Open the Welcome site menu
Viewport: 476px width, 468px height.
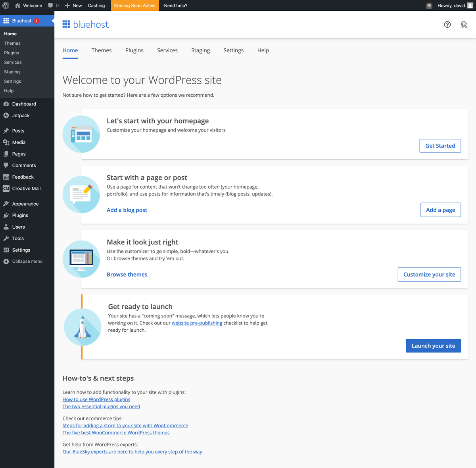pos(29,6)
